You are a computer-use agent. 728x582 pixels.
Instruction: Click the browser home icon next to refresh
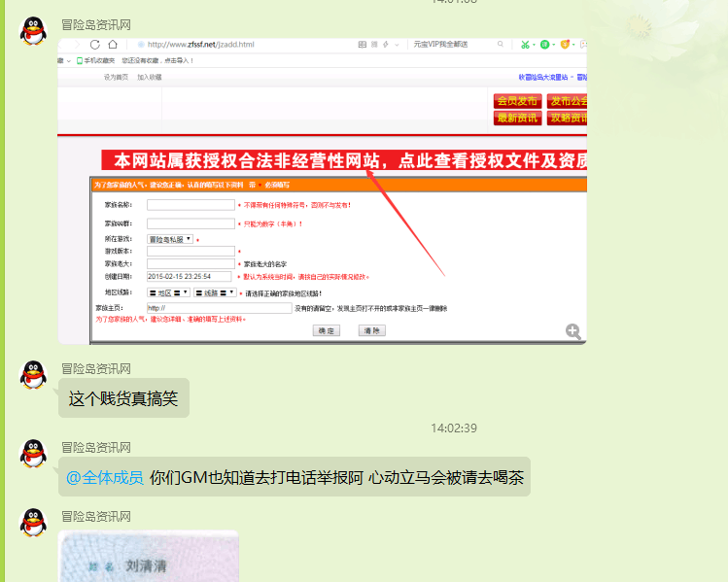113,45
